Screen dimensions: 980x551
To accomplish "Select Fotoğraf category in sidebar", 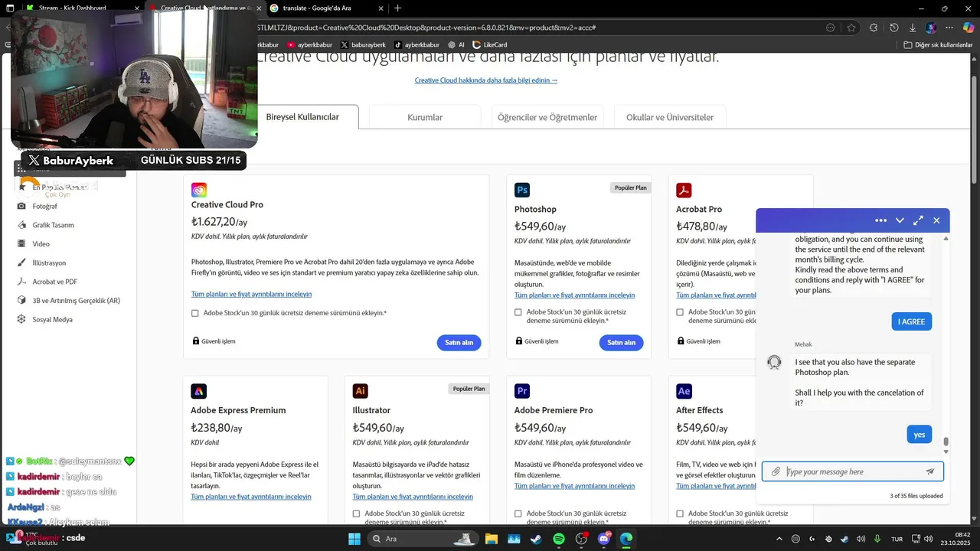I will (44, 207).
